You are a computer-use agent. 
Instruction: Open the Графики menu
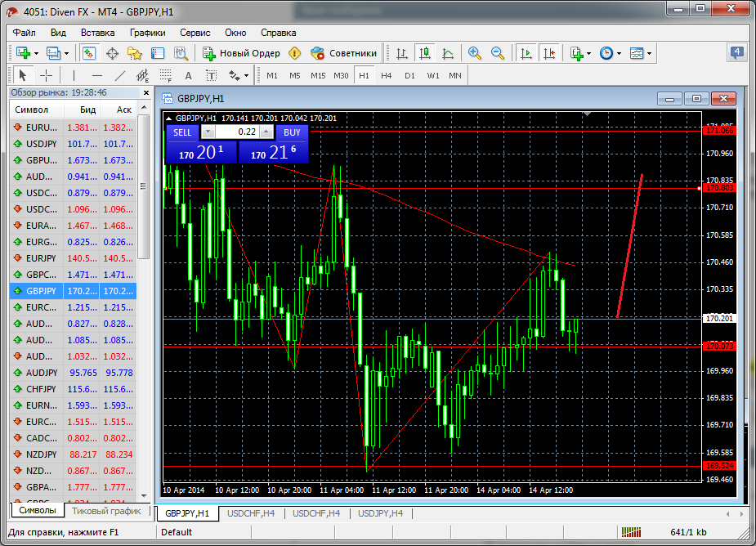(148, 33)
